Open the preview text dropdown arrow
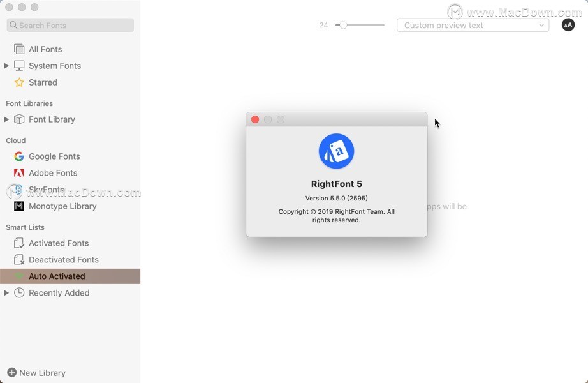This screenshot has width=588, height=383. [x=541, y=25]
